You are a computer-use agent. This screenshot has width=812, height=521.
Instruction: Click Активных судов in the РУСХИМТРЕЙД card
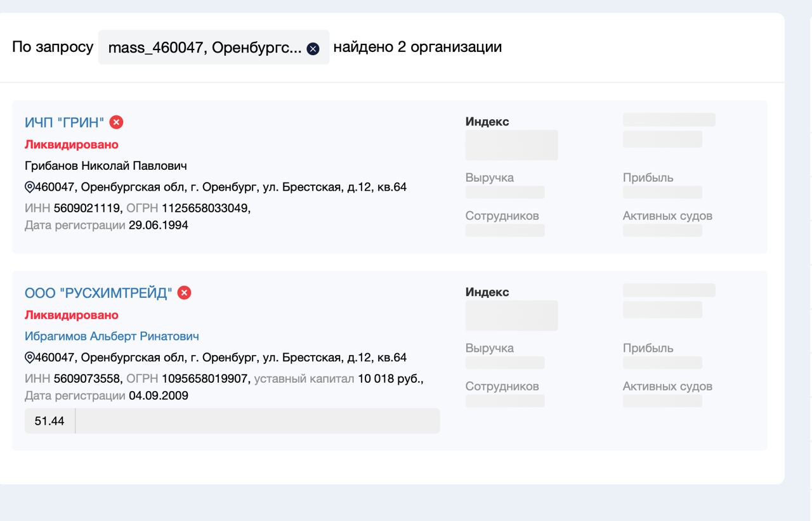point(667,386)
